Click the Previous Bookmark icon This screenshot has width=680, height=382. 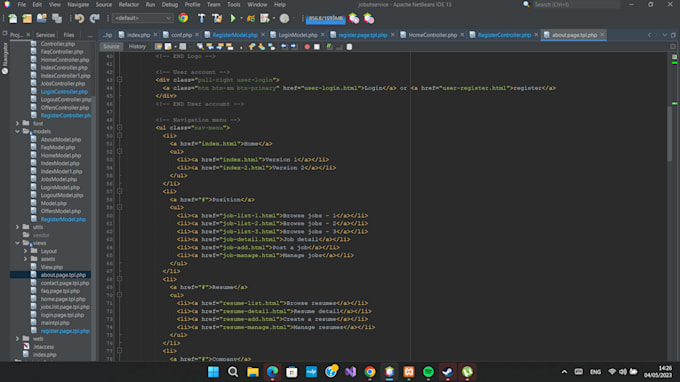point(252,46)
